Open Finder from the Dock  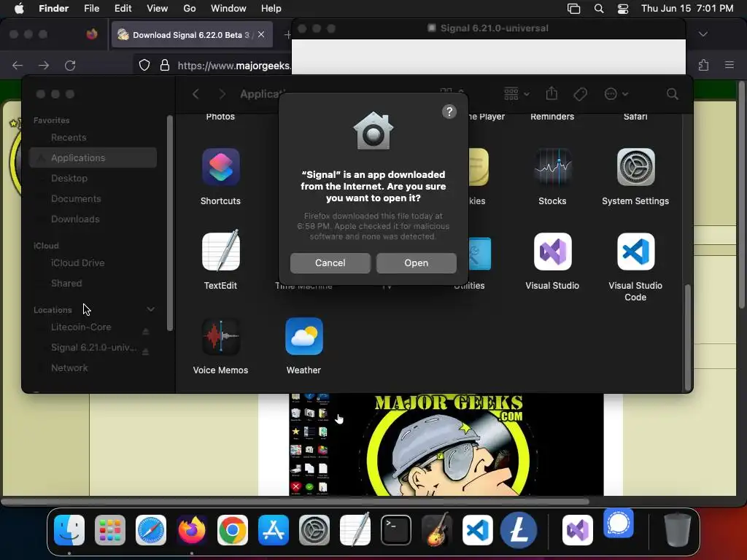69,530
